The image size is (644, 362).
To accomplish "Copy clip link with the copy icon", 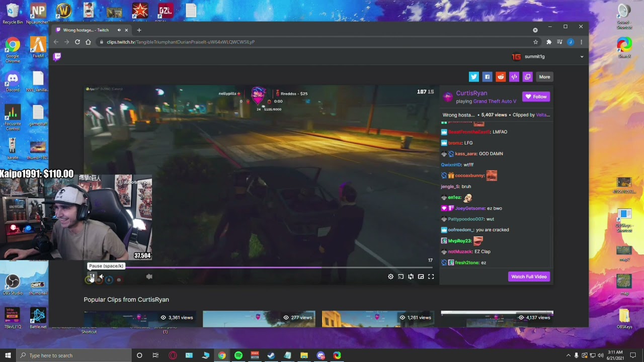I will [x=527, y=76].
